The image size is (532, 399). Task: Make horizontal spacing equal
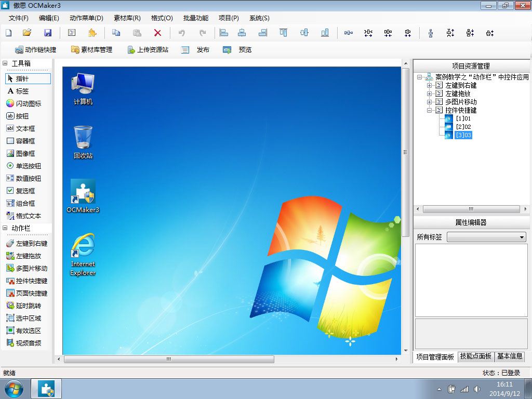pyautogui.click(x=349, y=33)
